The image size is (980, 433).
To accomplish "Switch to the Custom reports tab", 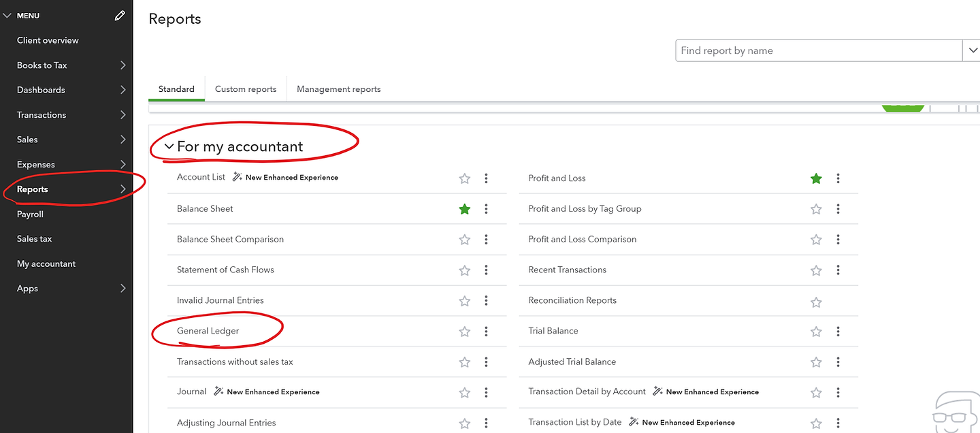I will 246,89.
